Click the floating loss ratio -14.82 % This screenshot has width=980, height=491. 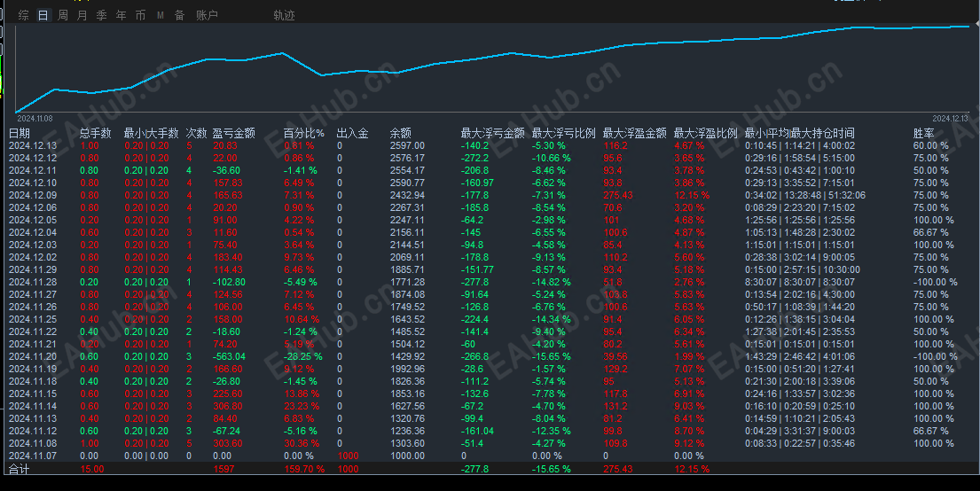(552, 282)
